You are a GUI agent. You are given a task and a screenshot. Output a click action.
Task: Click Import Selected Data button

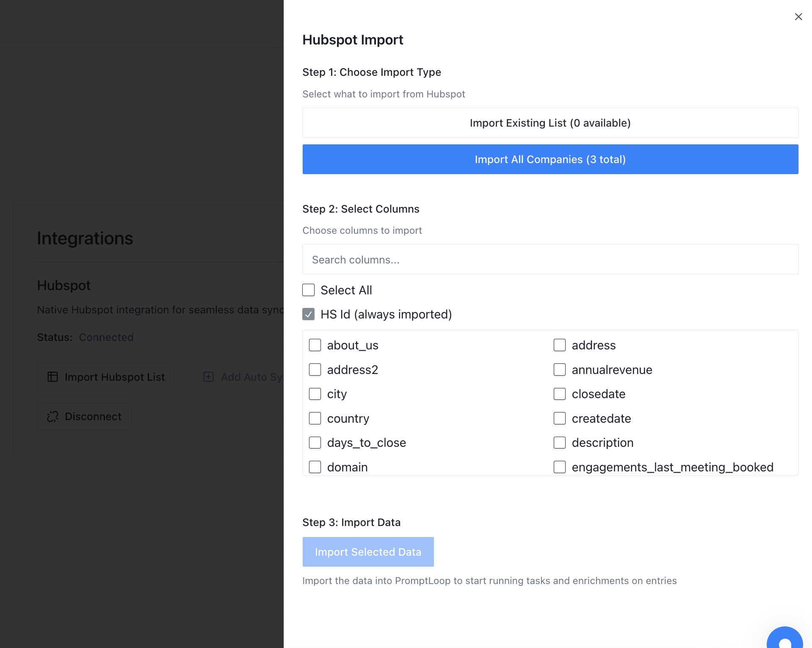(x=368, y=551)
